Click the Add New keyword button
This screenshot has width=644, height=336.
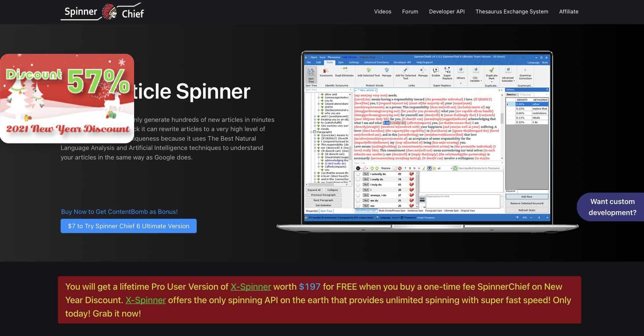click(527, 196)
